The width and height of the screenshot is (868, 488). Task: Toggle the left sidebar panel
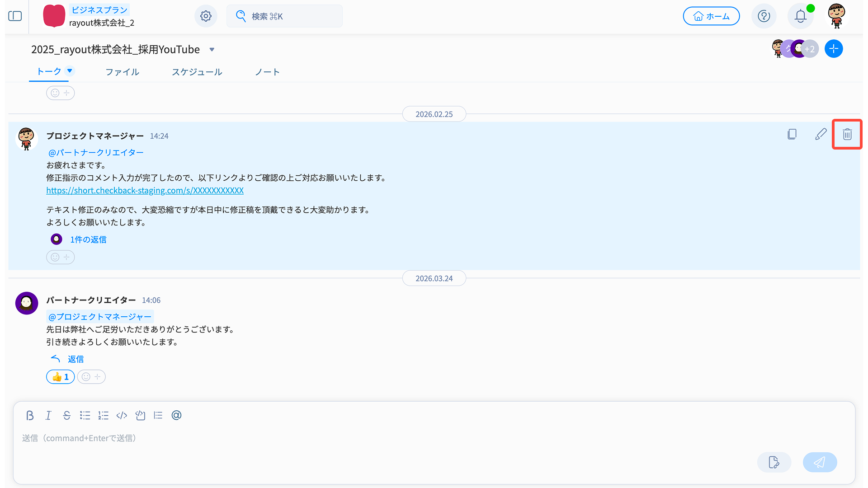point(15,16)
